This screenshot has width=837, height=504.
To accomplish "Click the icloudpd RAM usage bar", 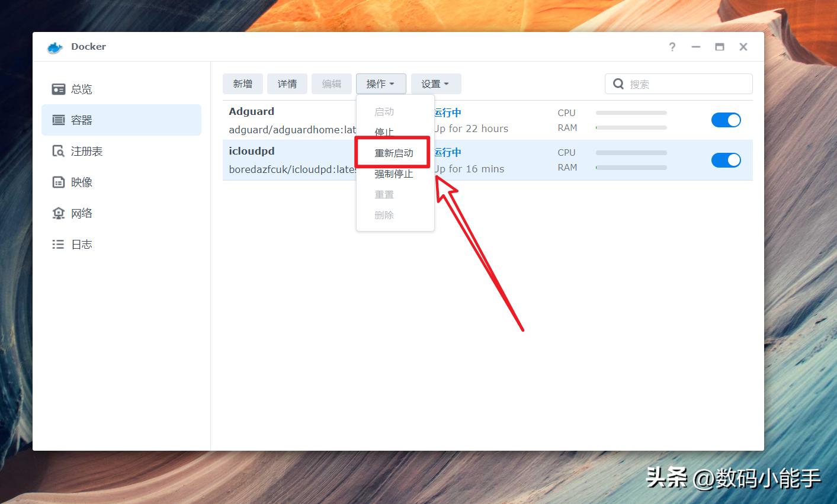I will [x=631, y=168].
